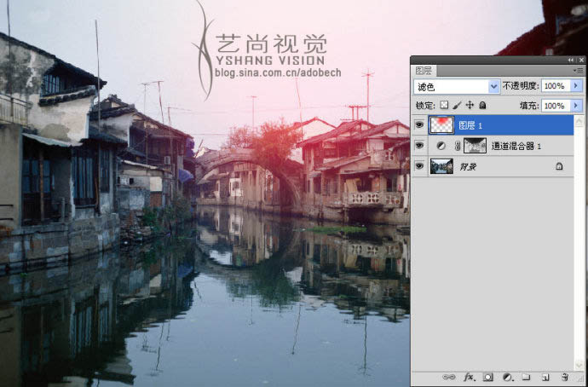The height and width of the screenshot is (387, 588).
Task: Click layers list scrollbar up arrow
Action: point(579,120)
